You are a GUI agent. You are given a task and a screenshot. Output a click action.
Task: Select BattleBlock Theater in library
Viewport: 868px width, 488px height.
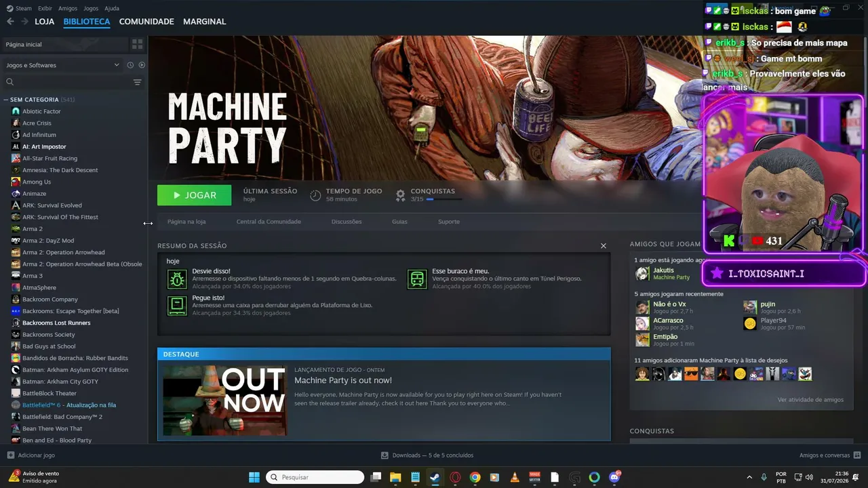50,393
